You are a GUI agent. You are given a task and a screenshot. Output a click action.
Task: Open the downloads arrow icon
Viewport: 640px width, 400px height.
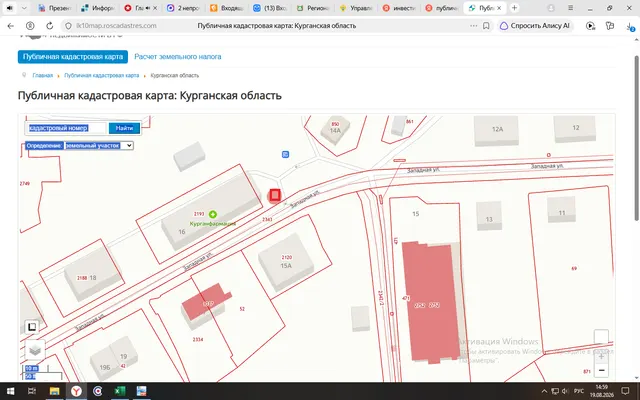(629, 26)
